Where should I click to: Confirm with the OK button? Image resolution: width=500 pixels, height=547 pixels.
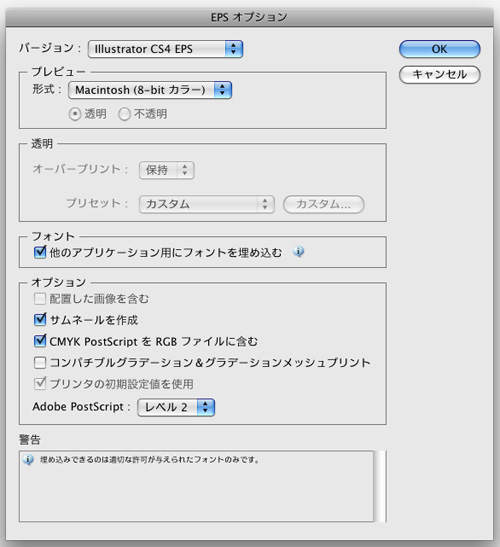click(x=440, y=49)
